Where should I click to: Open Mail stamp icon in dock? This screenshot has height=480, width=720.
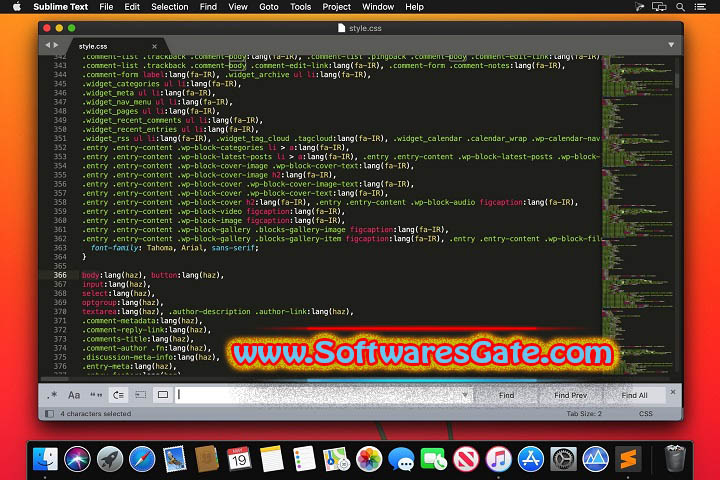(x=174, y=459)
